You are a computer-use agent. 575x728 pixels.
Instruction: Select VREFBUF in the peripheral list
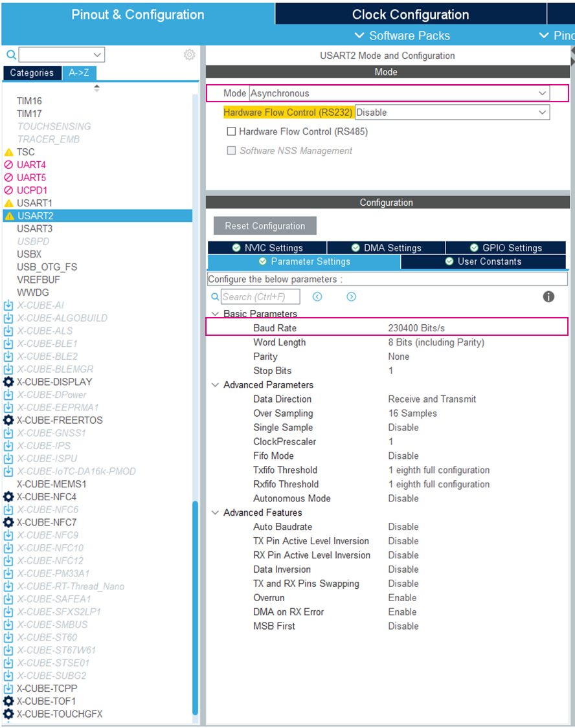pos(39,280)
